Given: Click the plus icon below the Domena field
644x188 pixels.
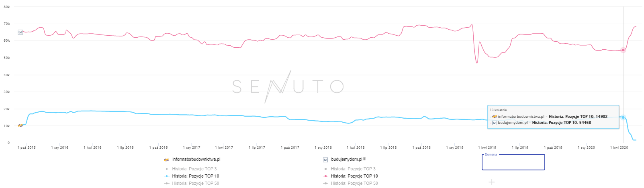Looking at the screenshot, I should (491, 182).
